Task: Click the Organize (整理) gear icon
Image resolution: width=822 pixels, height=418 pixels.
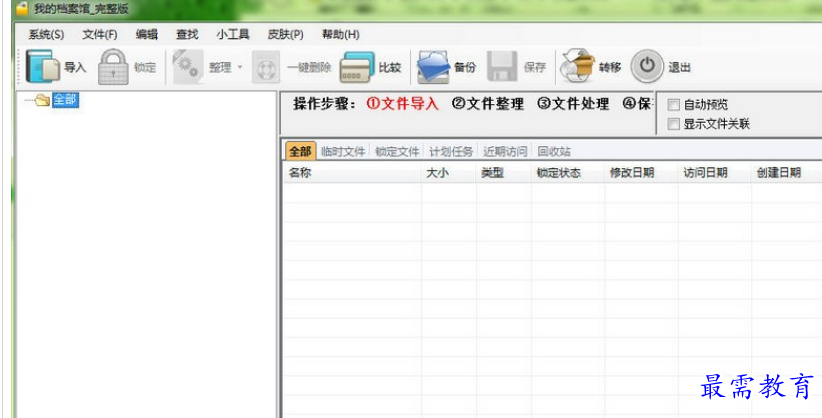Action: click(x=188, y=67)
